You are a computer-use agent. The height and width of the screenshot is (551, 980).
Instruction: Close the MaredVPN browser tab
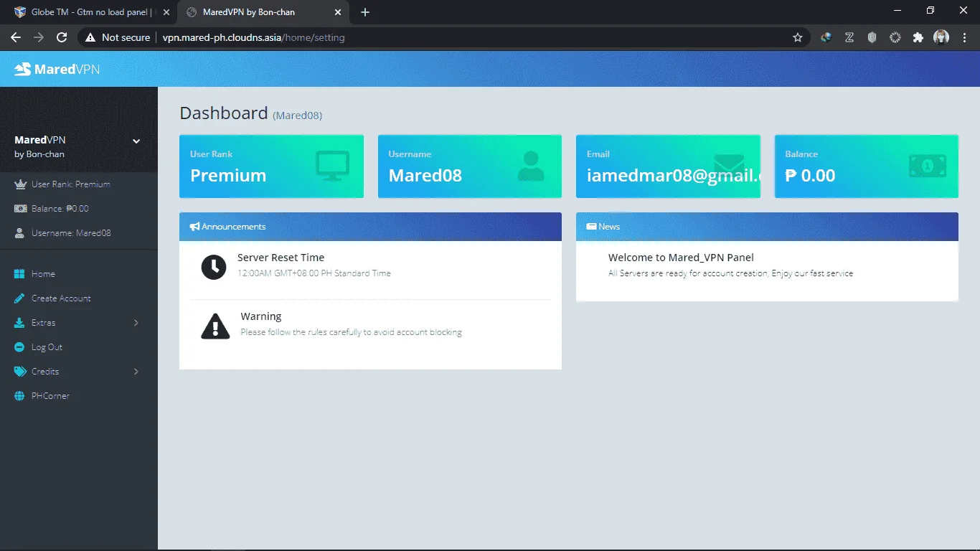(x=338, y=12)
